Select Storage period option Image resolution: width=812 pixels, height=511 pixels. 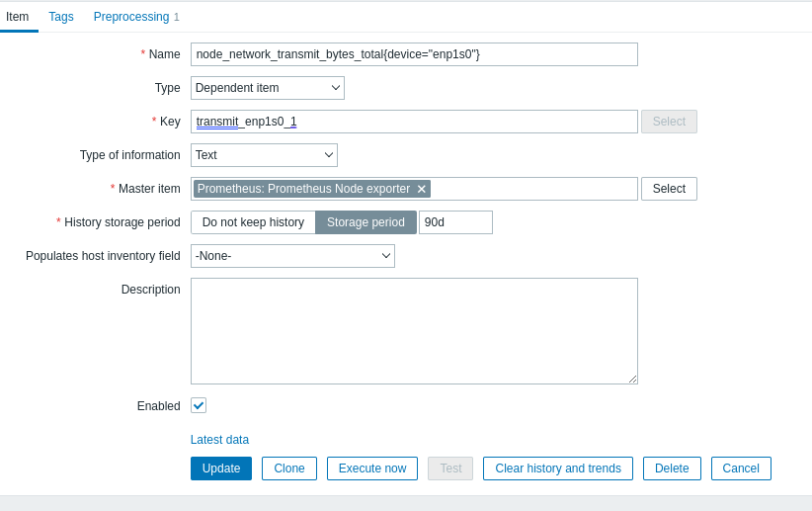tap(365, 222)
